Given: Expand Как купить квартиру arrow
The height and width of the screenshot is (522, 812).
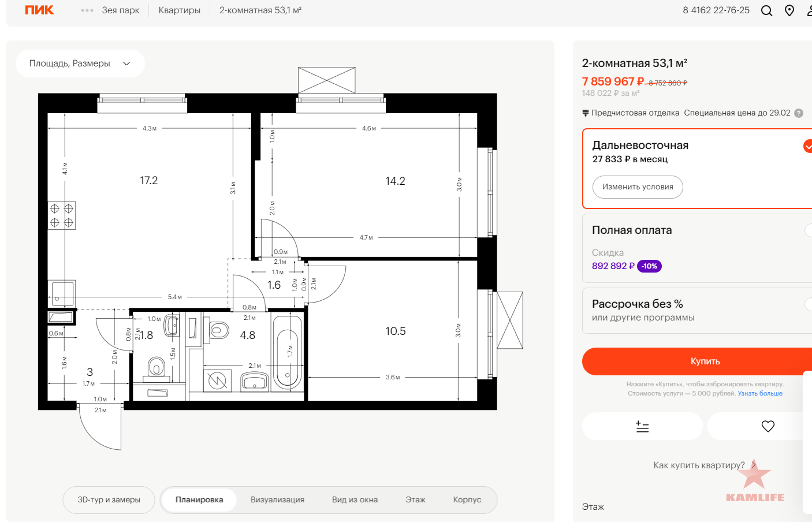Looking at the screenshot, I should point(753,465).
